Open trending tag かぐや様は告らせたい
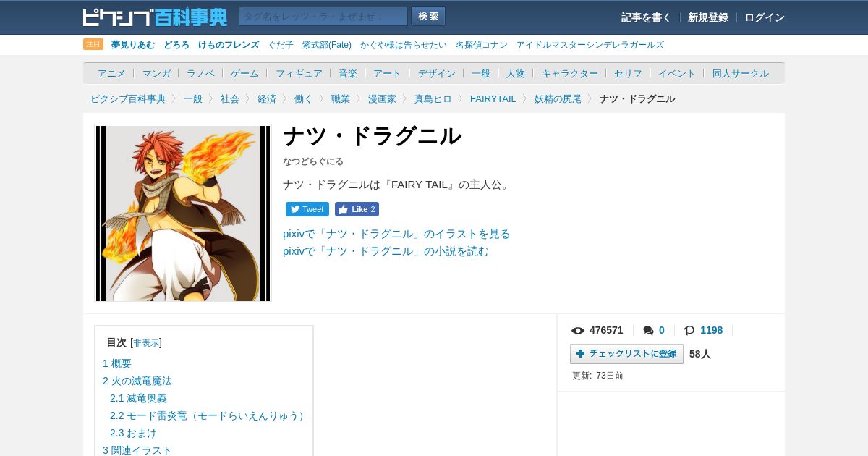The height and width of the screenshot is (456, 868). tap(404, 45)
